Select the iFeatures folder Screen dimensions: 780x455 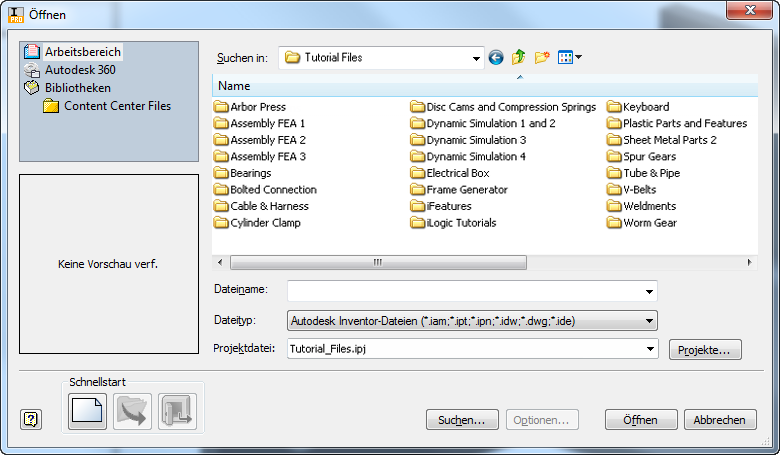[441, 206]
